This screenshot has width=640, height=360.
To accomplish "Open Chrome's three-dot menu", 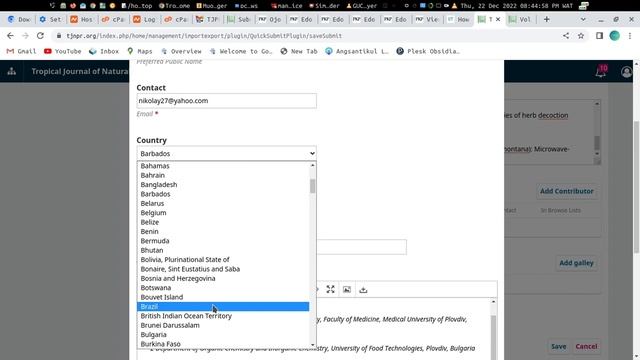I will point(630,36).
